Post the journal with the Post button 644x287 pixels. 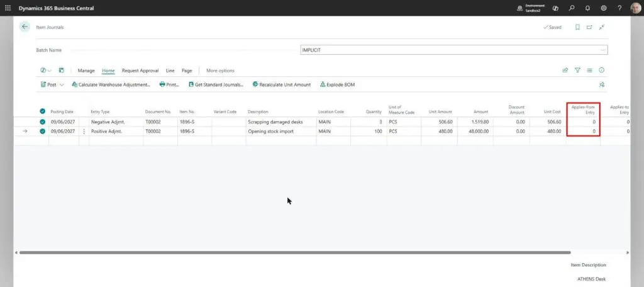tap(48, 85)
